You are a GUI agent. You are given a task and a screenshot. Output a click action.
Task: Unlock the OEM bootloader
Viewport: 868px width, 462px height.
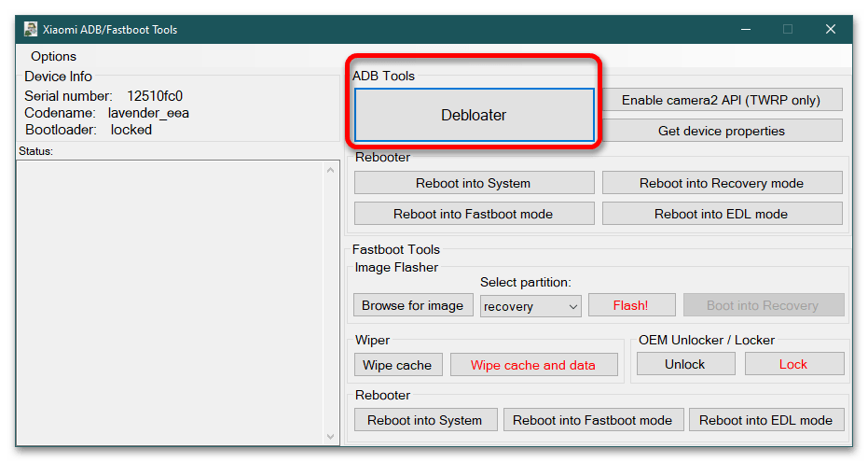685,364
